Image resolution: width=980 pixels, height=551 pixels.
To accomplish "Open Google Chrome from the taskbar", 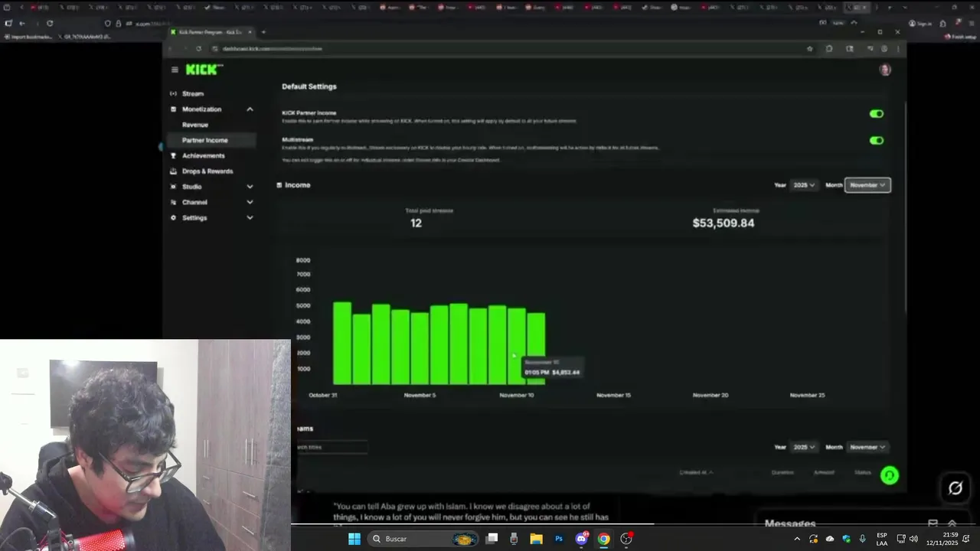I will pos(603,539).
